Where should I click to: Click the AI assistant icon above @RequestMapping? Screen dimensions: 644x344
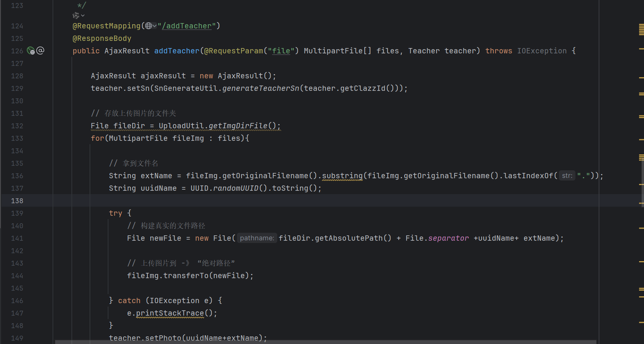[76, 16]
